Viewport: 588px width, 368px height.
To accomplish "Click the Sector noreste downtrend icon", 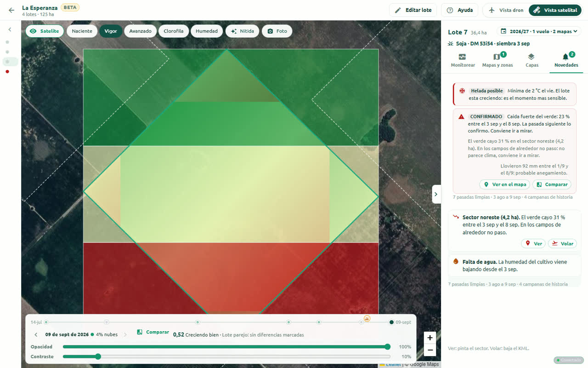I will coord(456,217).
